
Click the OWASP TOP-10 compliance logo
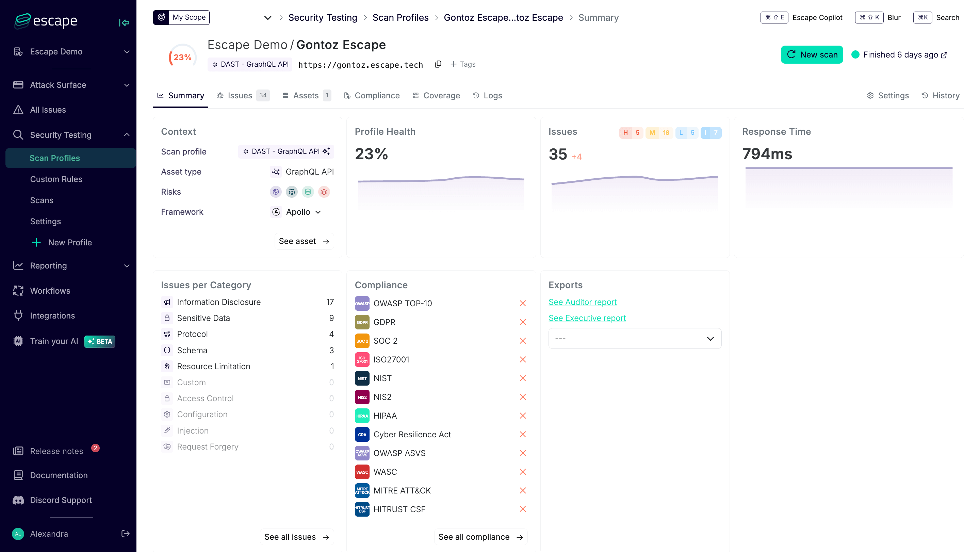click(x=362, y=303)
